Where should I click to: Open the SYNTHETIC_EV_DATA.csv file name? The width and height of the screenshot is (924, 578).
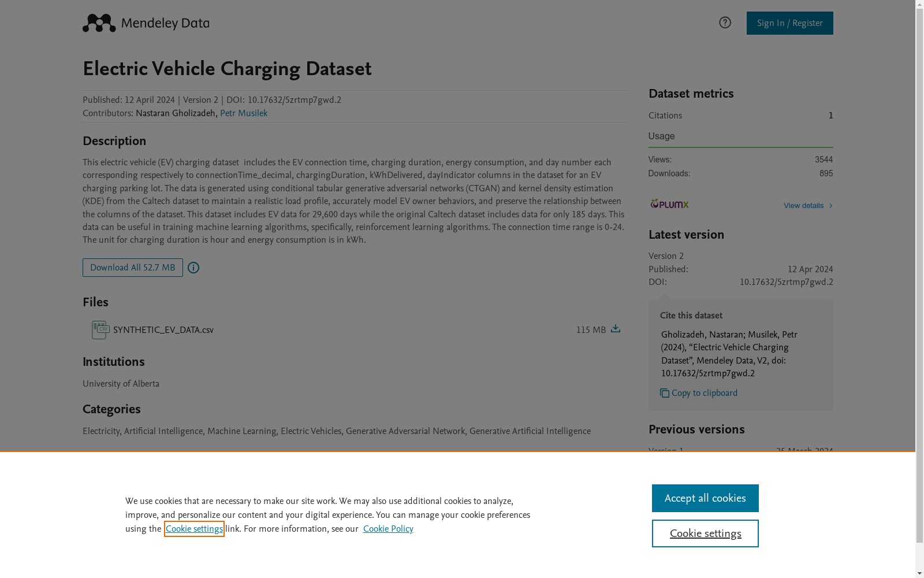point(163,330)
